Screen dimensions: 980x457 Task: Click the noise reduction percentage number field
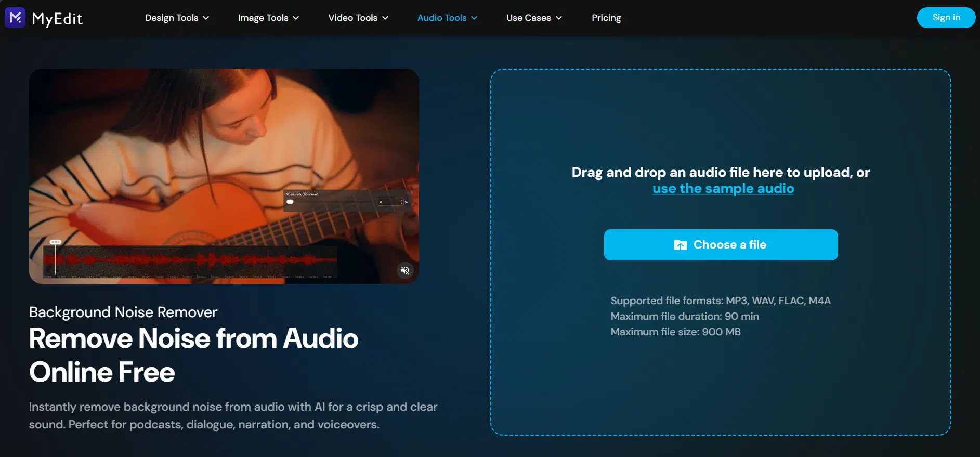point(390,202)
